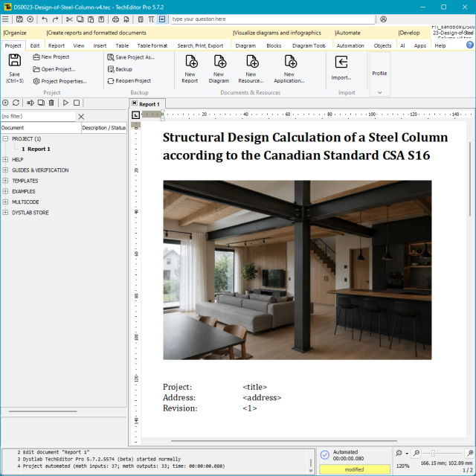Image resolution: width=476 pixels, height=476 pixels.
Task: Expand the EXAMPLES tree node
Action: (x=5, y=191)
